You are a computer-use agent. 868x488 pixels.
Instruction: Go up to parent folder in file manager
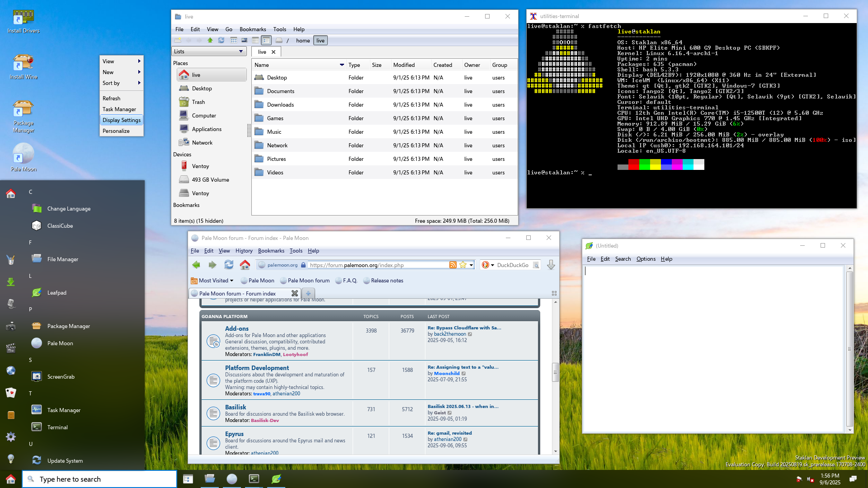[x=210, y=40]
